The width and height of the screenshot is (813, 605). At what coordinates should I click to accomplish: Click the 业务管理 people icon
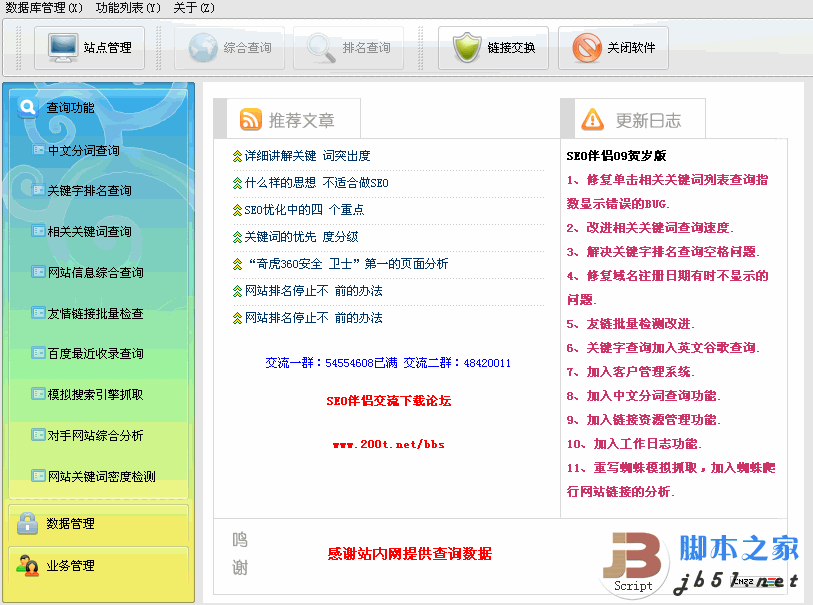point(27,566)
